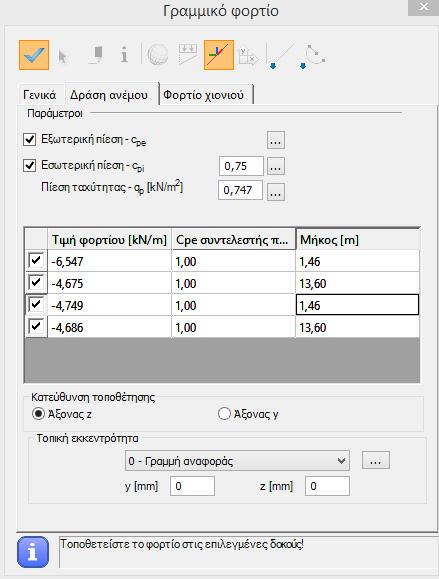Uncheck the -6,547 load row checkbox
Screen dimensions: 439x579
36,261
